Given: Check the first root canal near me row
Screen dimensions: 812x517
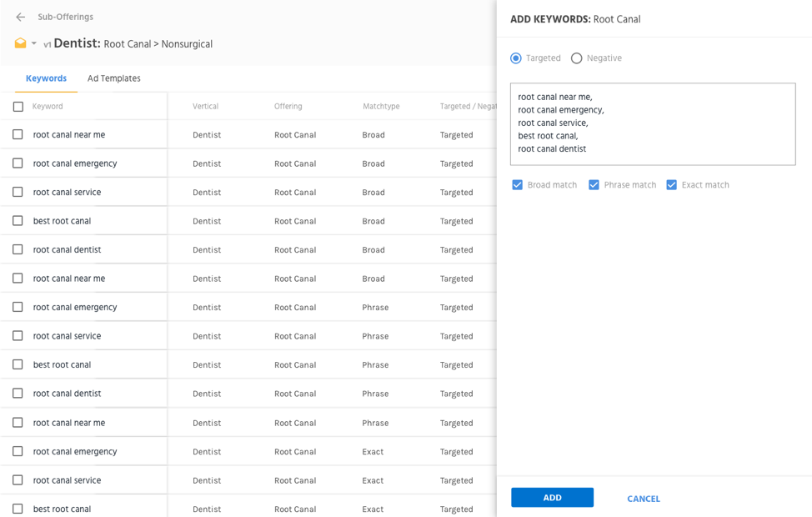Looking at the screenshot, I should pyautogui.click(x=18, y=134).
